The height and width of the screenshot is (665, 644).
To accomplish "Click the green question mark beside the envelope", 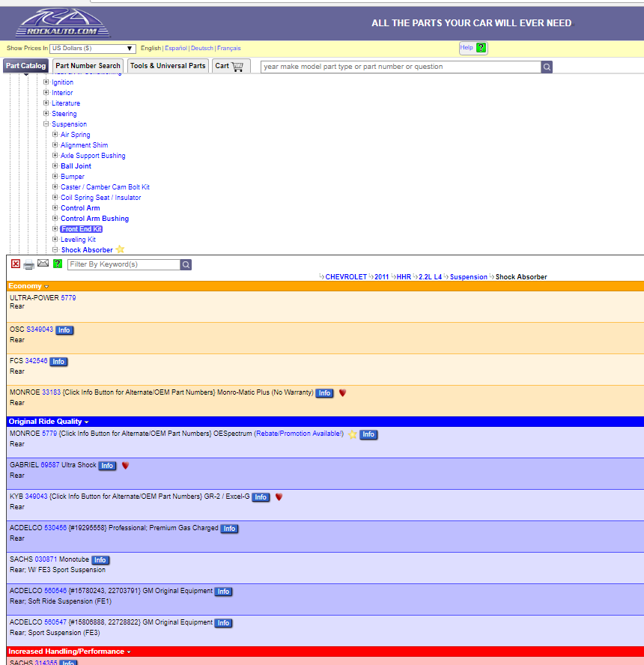I will tap(58, 264).
